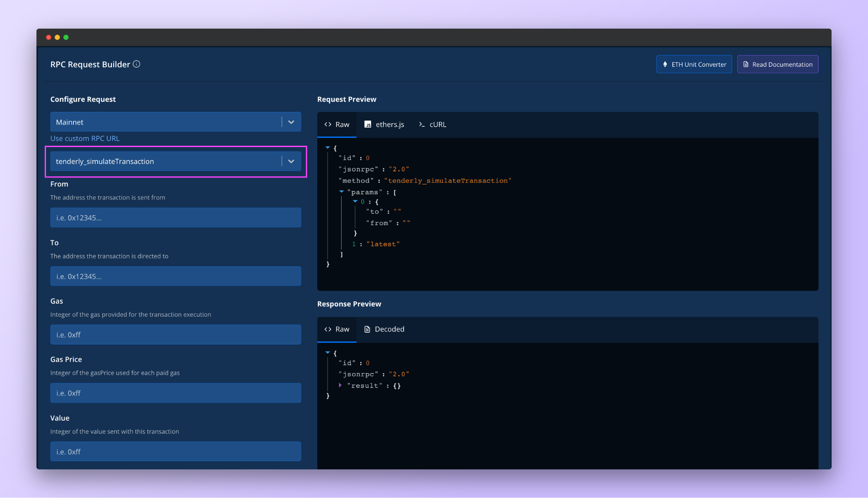Collapse the root object in Request Preview

point(328,148)
